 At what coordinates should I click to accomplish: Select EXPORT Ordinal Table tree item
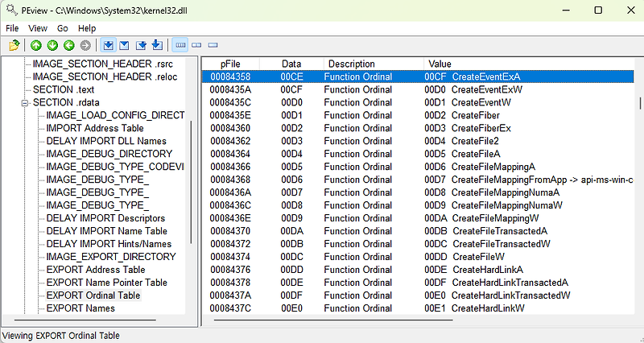pos(93,295)
